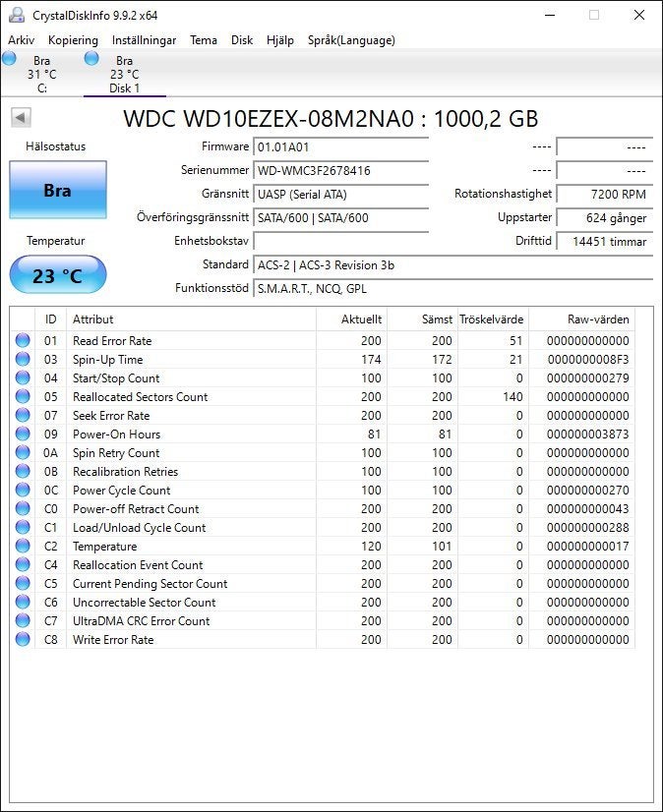Go to previous disk with left arrow button
Image resolution: width=663 pixels, height=812 pixels.
[x=22, y=118]
